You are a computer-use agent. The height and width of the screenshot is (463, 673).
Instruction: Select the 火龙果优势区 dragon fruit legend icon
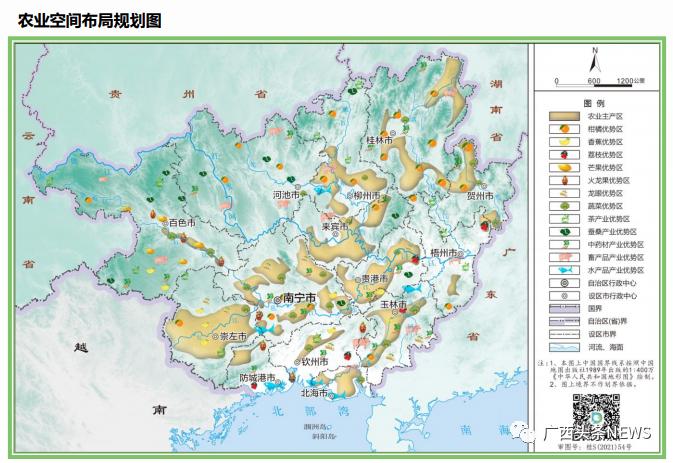coord(564,180)
